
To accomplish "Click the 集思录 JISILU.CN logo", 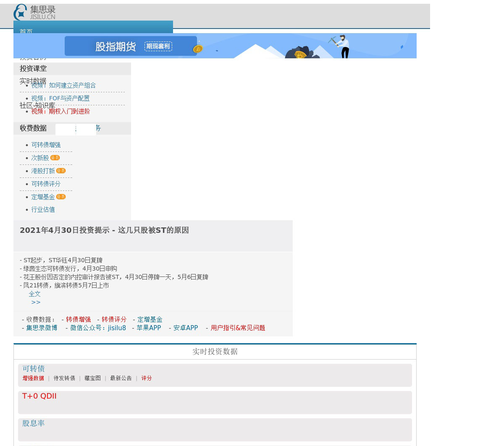I will point(34,12).
